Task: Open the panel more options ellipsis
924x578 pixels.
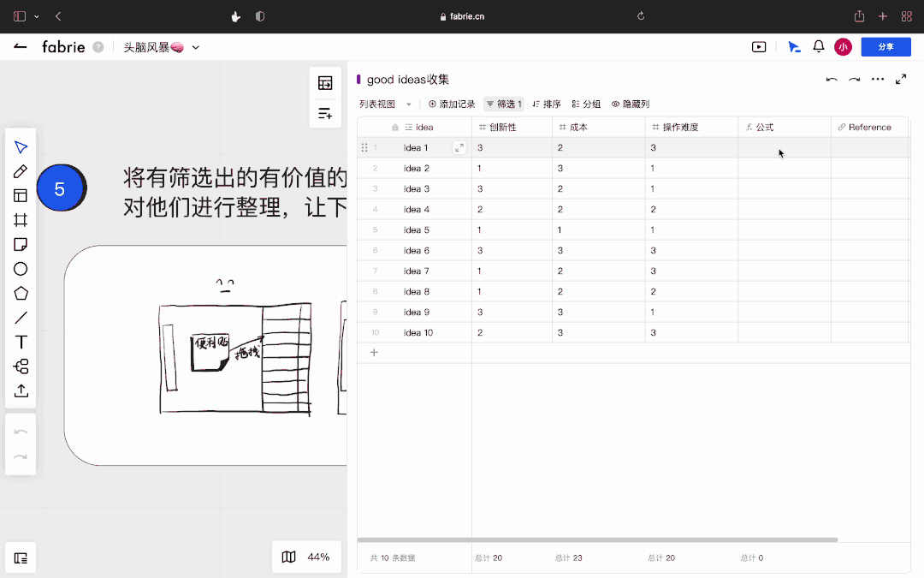Action: (878, 79)
